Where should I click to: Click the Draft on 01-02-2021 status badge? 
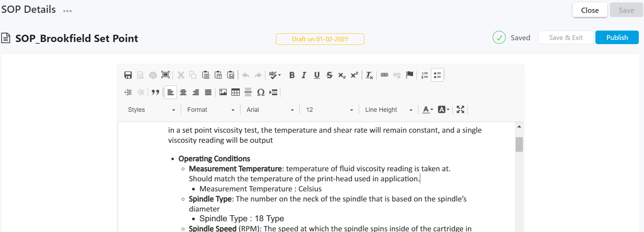[x=320, y=39]
